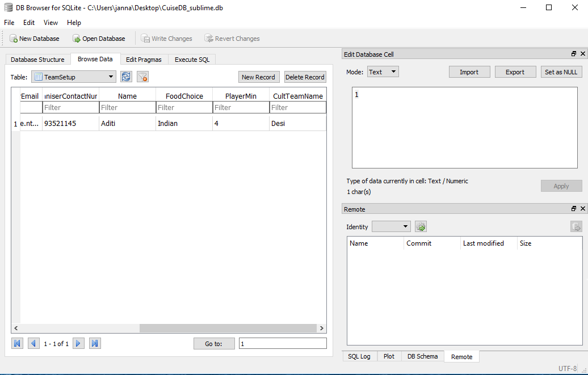
Task: Click the Name column filter field
Action: (x=128, y=107)
